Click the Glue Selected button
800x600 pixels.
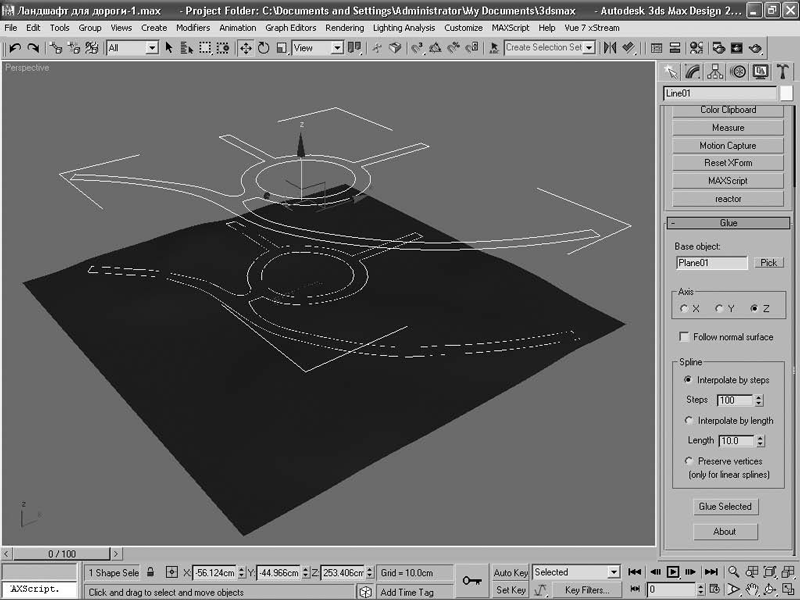point(725,507)
